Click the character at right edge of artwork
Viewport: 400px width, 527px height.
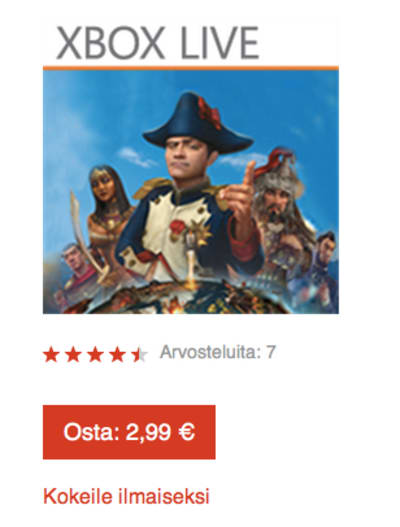[319, 271]
